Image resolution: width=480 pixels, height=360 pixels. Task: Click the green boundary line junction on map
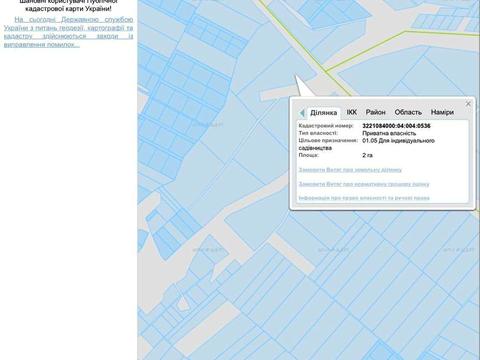pos(326,71)
